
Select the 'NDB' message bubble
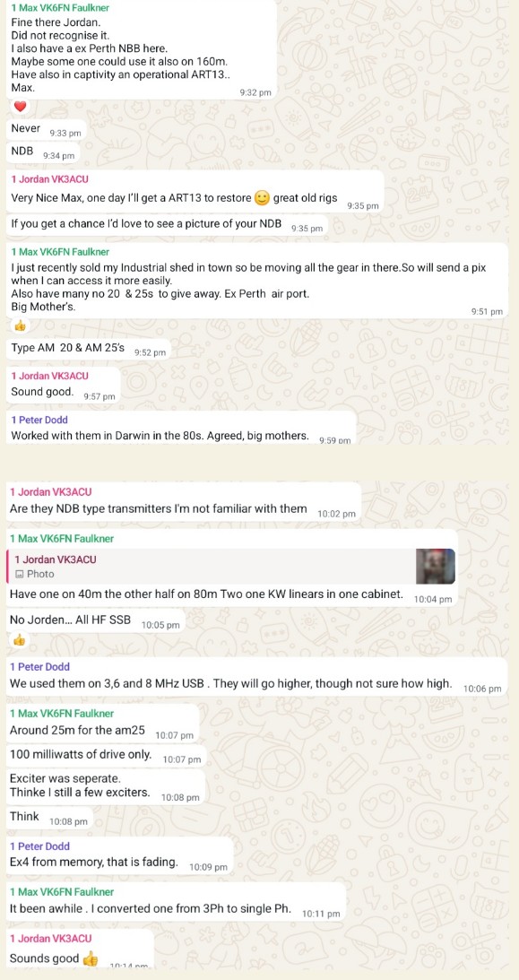42,152
